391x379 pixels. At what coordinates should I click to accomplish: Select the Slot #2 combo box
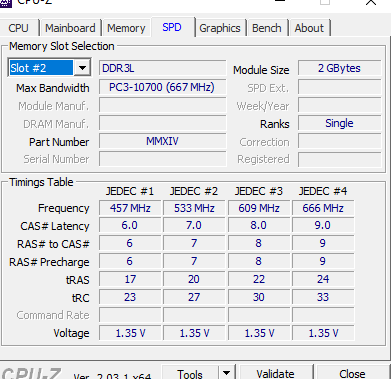pos(49,68)
